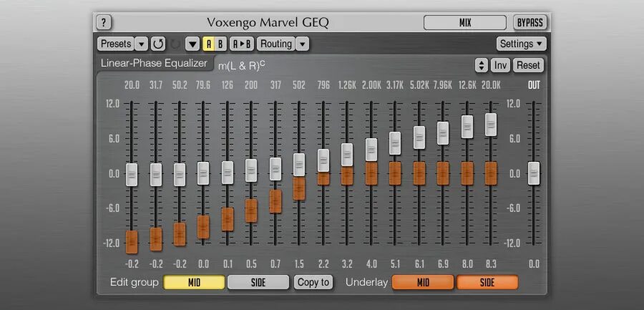Click the 20.0K white slider handle
The height and width of the screenshot is (310, 644).
(491, 125)
